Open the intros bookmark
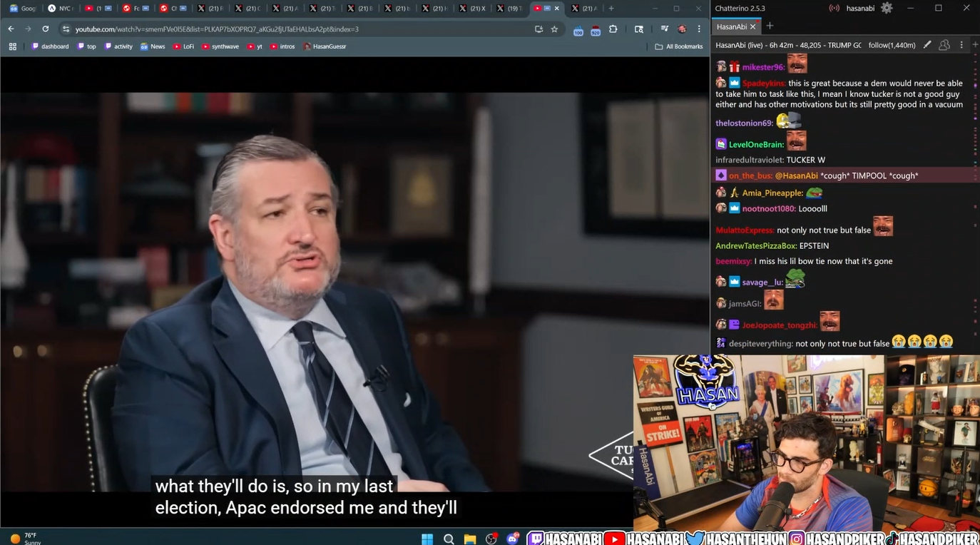The height and width of the screenshot is (545, 980). coord(282,46)
